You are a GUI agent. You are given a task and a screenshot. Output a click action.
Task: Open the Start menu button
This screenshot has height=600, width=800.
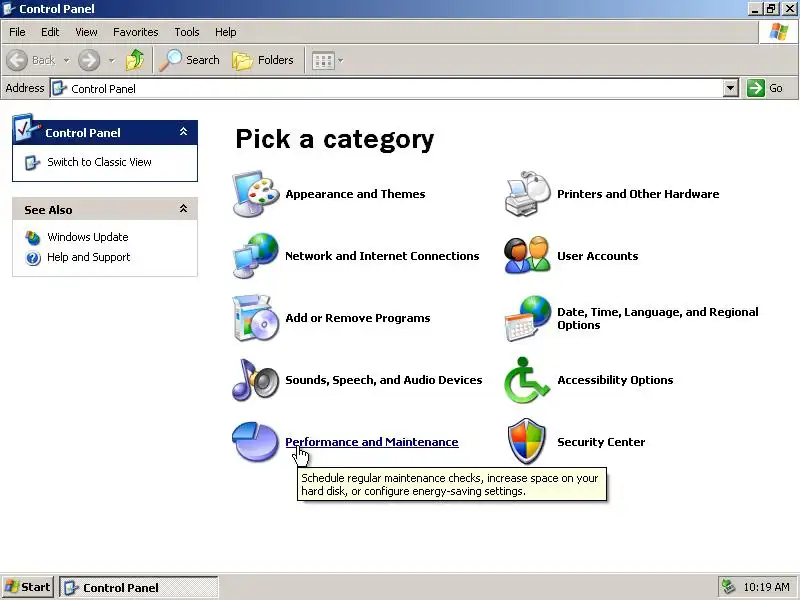[x=28, y=587]
